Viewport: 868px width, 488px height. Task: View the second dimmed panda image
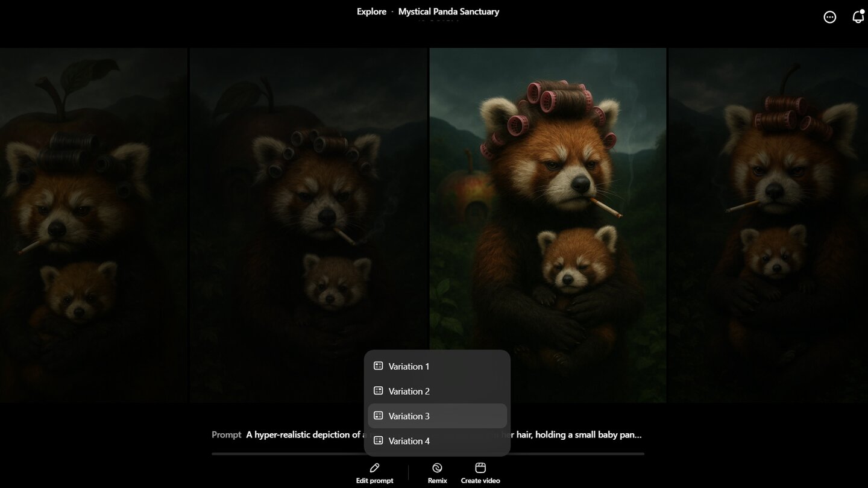coord(309,225)
